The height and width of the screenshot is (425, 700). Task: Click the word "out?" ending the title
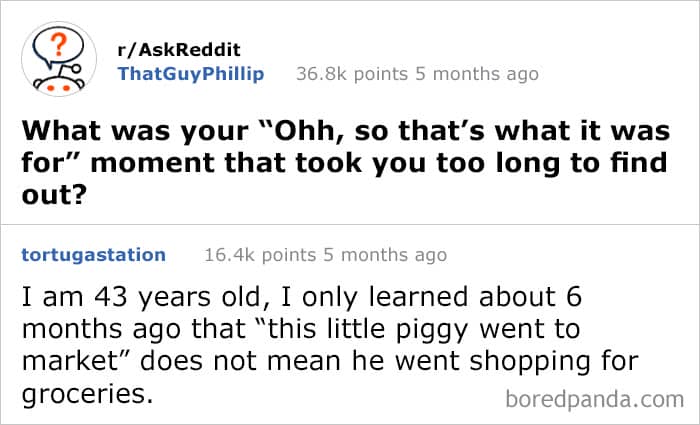tap(48, 190)
